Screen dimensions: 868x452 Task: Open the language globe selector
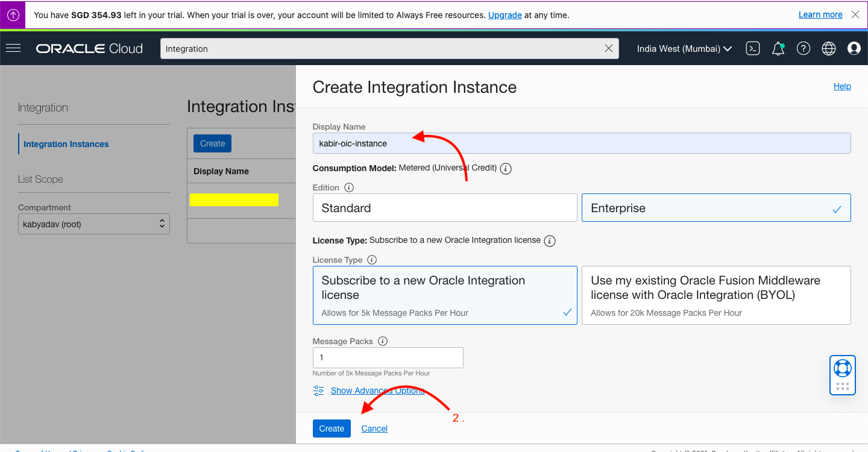coord(828,48)
